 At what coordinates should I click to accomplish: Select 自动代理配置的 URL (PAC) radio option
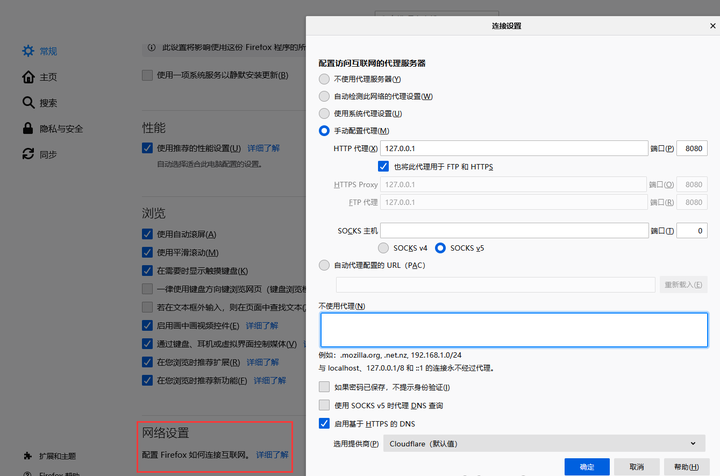[324, 265]
